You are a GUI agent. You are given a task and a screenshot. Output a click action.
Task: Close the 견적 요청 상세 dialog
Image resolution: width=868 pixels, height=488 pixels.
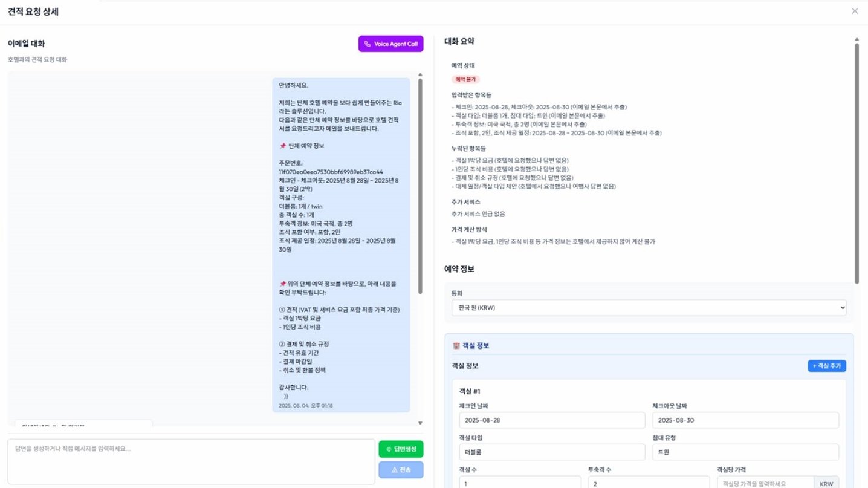click(854, 11)
